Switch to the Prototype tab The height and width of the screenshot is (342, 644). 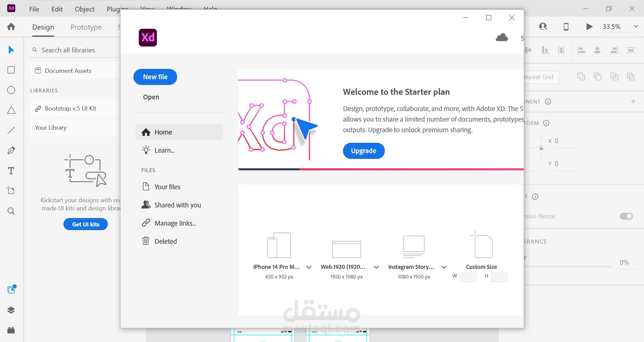click(86, 27)
